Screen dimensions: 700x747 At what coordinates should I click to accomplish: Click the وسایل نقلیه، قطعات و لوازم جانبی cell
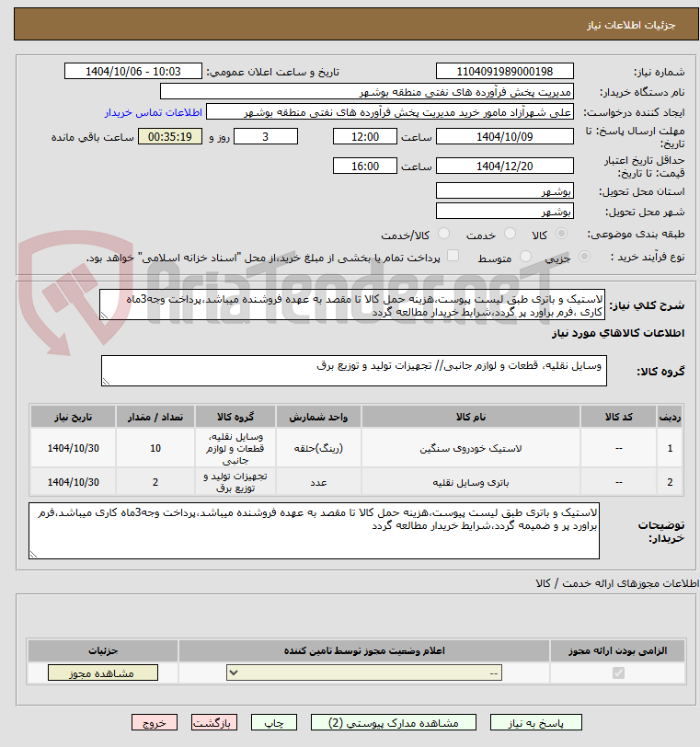coord(235,448)
